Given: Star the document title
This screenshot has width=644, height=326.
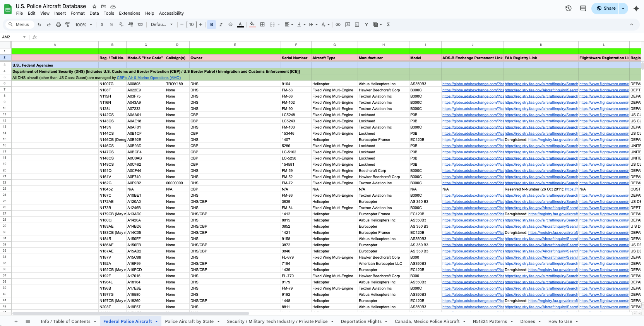Looking at the screenshot, I should tap(94, 7).
